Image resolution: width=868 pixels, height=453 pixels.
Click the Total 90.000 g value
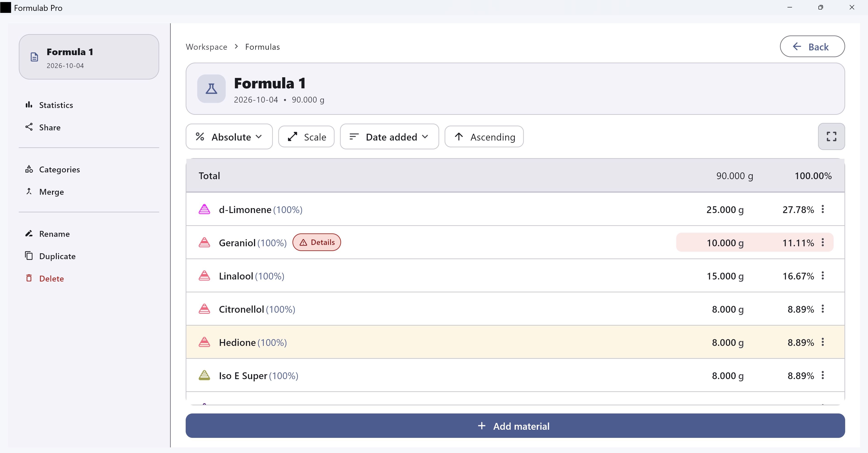tap(735, 176)
